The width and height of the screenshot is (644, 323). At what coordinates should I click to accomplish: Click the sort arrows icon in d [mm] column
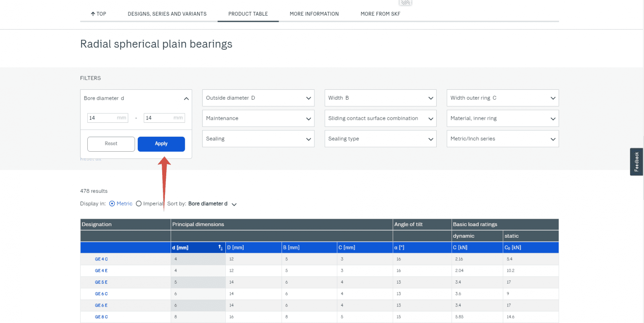pyautogui.click(x=220, y=247)
